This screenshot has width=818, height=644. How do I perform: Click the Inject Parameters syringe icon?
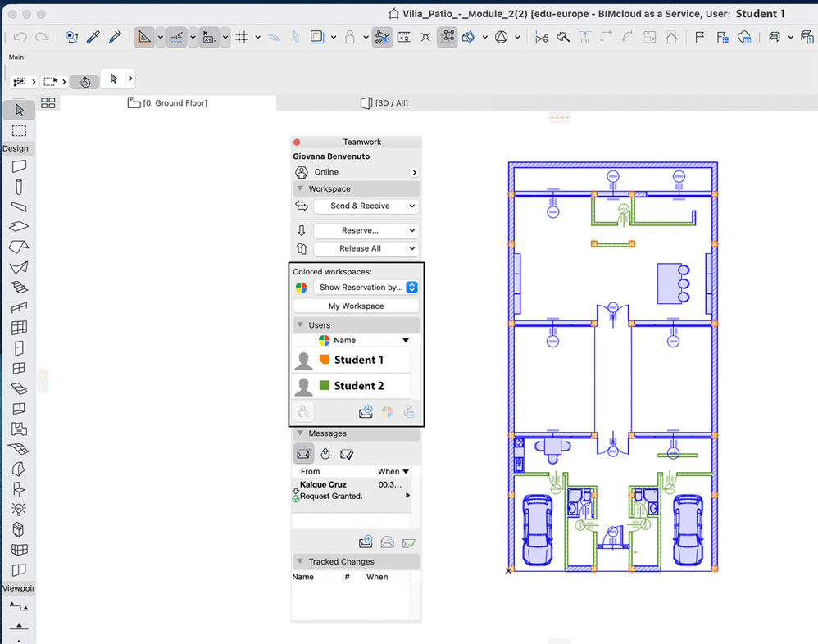[x=115, y=37]
